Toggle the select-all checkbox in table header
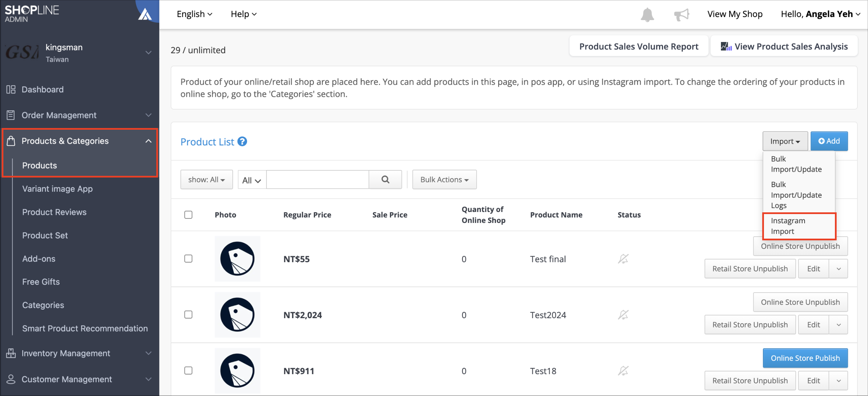Image resolution: width=868 pixels, height=396 pixels. (188, 215)
